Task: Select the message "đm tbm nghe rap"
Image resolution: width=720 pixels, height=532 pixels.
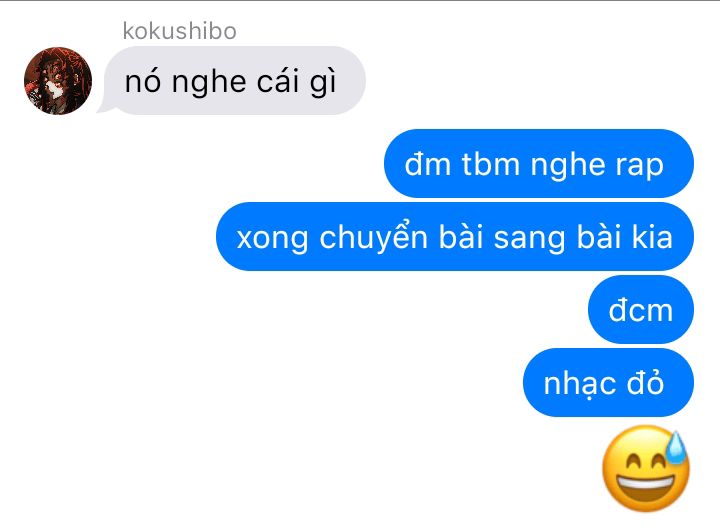Action: [539, 163]
